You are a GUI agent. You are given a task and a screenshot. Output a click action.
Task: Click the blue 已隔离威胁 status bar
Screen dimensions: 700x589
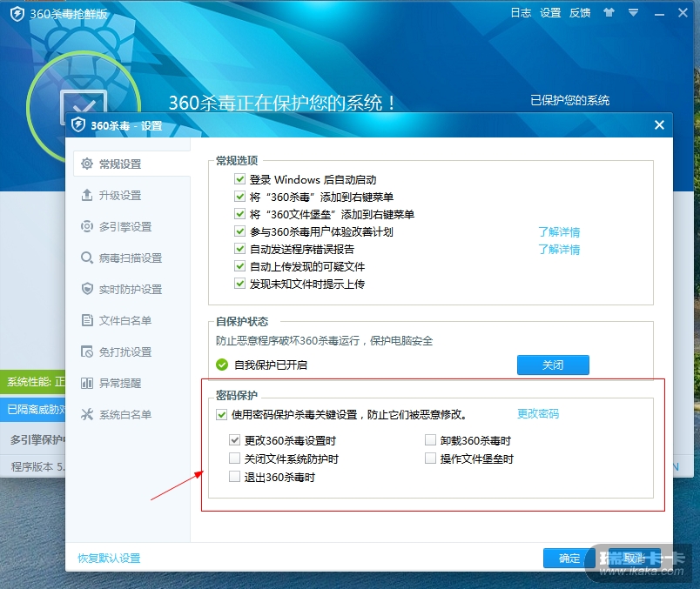click(32, 409)
